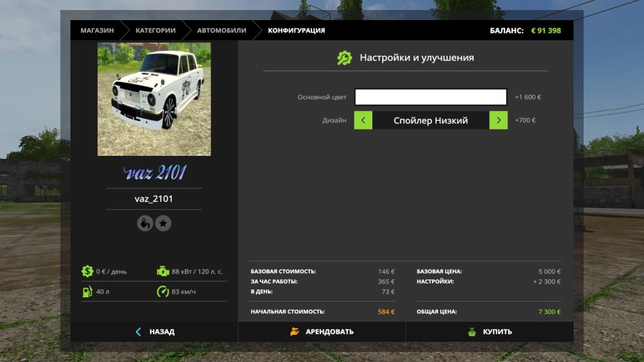Screen dimensions: 644x362
Task: Click the engine power icon
Action: pos(163,271)
